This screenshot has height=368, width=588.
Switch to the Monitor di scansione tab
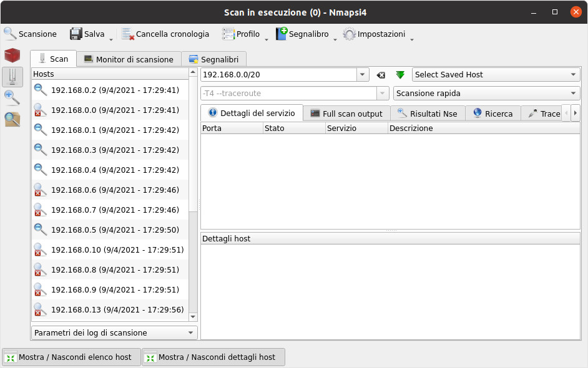129,60
